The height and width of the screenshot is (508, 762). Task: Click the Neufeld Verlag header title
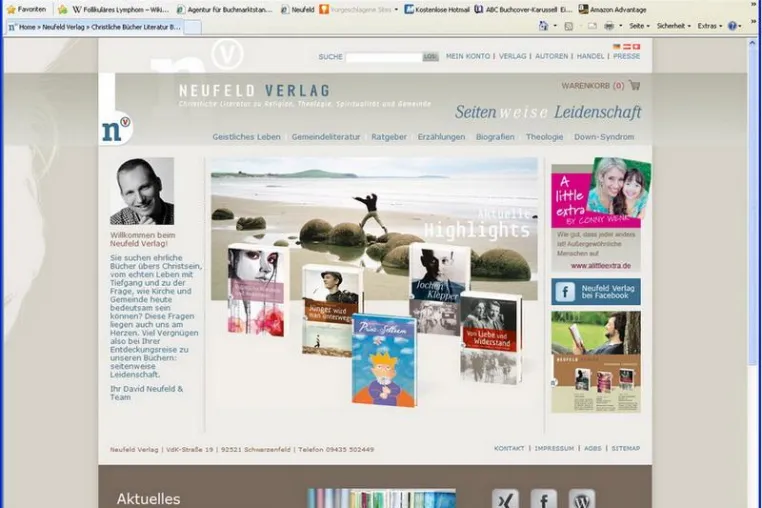(255, 90)
